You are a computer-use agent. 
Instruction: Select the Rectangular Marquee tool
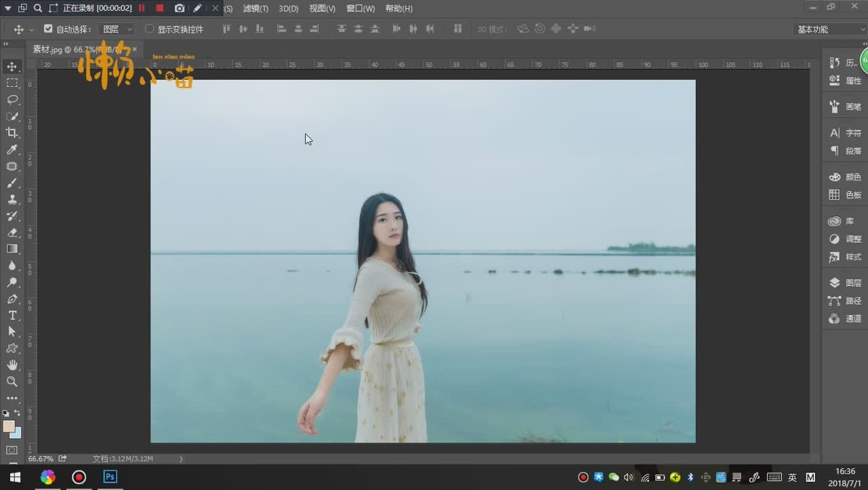[x=12, y=83]
